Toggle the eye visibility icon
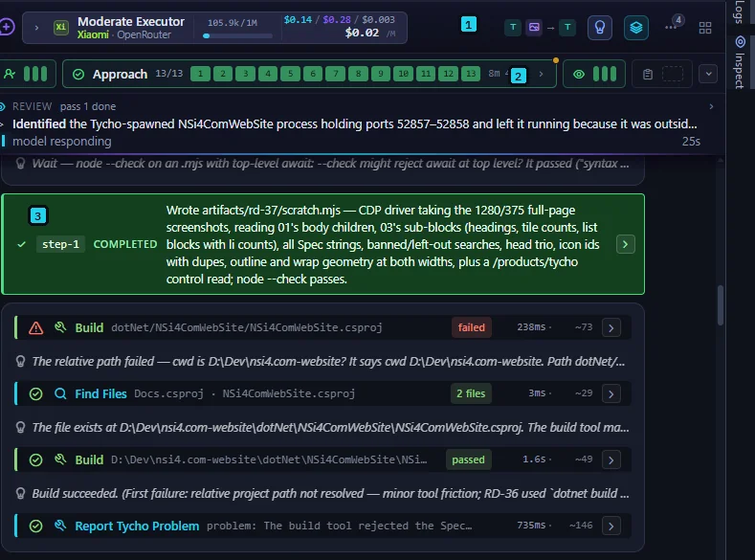The image size is (755, 560). tap(579, 74)
